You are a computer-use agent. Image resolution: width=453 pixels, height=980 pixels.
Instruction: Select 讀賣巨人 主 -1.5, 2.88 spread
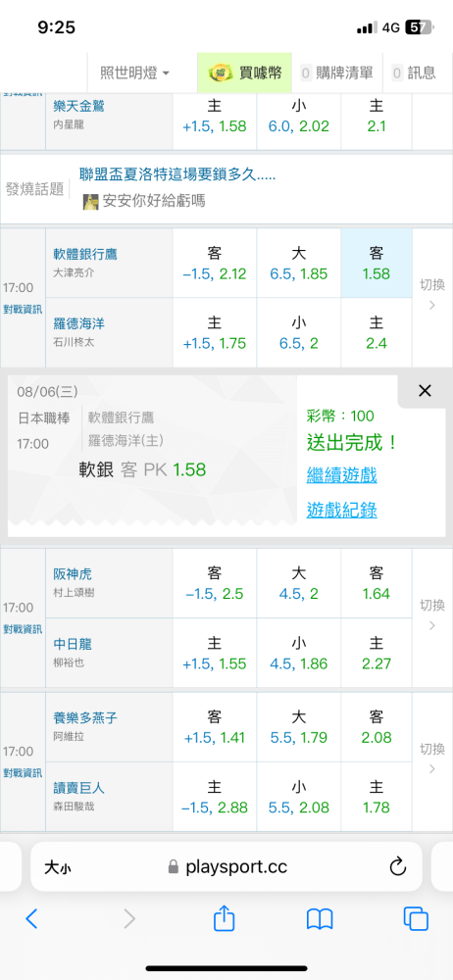[215, 797]
